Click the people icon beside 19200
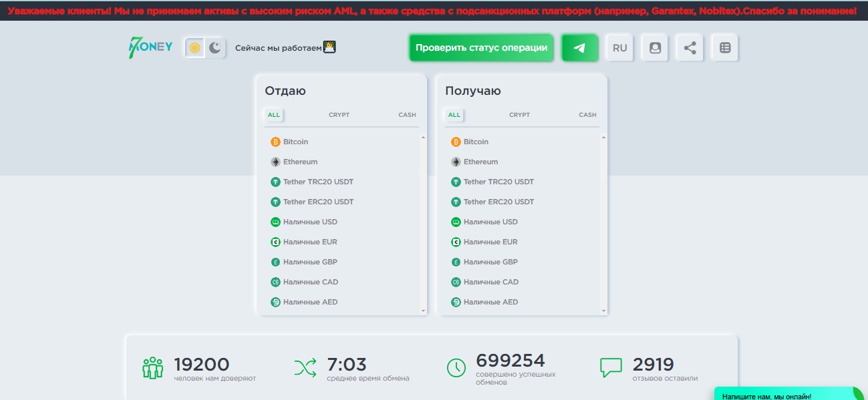Image resolution: width=868 pixels, height=400 pixels. pyautogui.click(x=153, y=367)
